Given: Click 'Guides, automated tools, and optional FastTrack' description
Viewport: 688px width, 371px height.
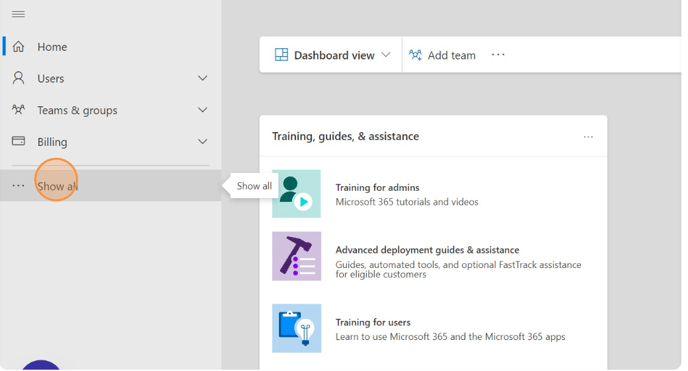Looking at the screenshot, I should [459, 269].
